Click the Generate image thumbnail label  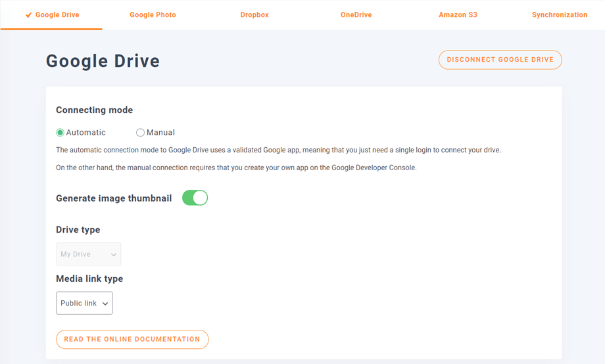(x=114, y=198)
